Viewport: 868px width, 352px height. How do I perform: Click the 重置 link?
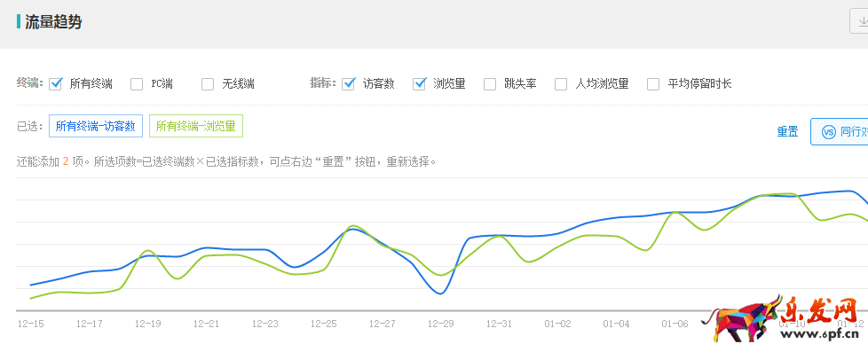[x=787, y=132]
